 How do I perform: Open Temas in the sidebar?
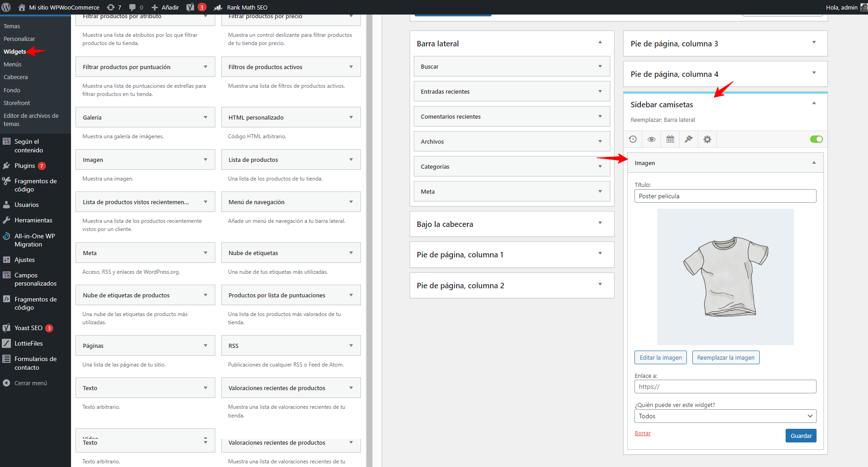[12, 26]
